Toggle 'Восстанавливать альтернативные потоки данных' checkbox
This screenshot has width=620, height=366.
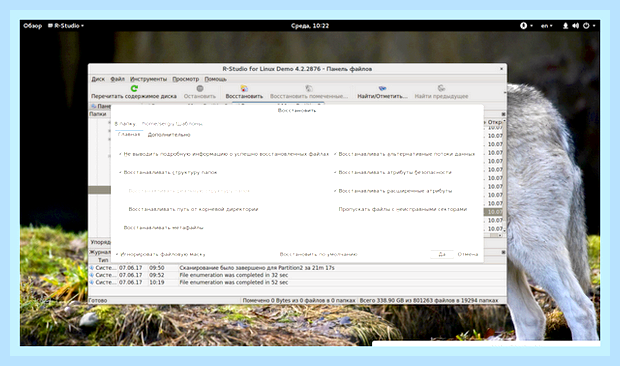coord(335,154)
